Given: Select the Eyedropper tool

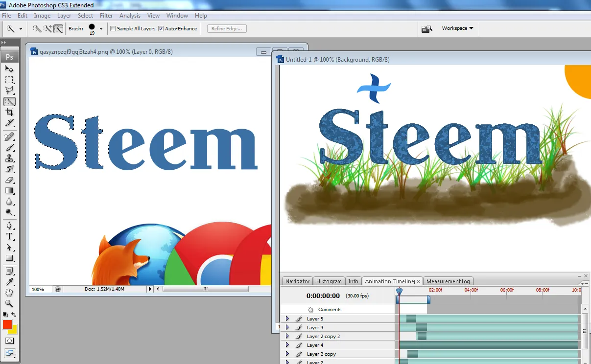Looking at the screenshot, I should tap(9, 282).
